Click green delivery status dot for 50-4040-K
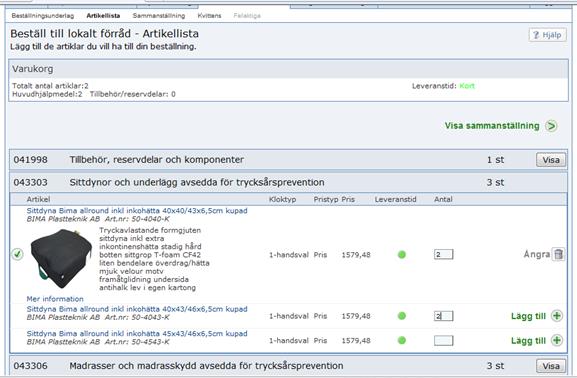577x378 pixels. click(x=402, y=254)
